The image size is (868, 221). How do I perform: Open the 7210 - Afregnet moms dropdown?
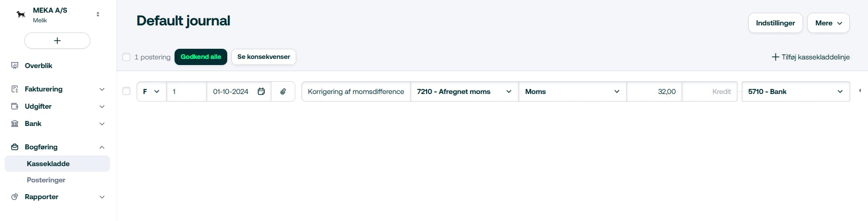tap(464, 91)
